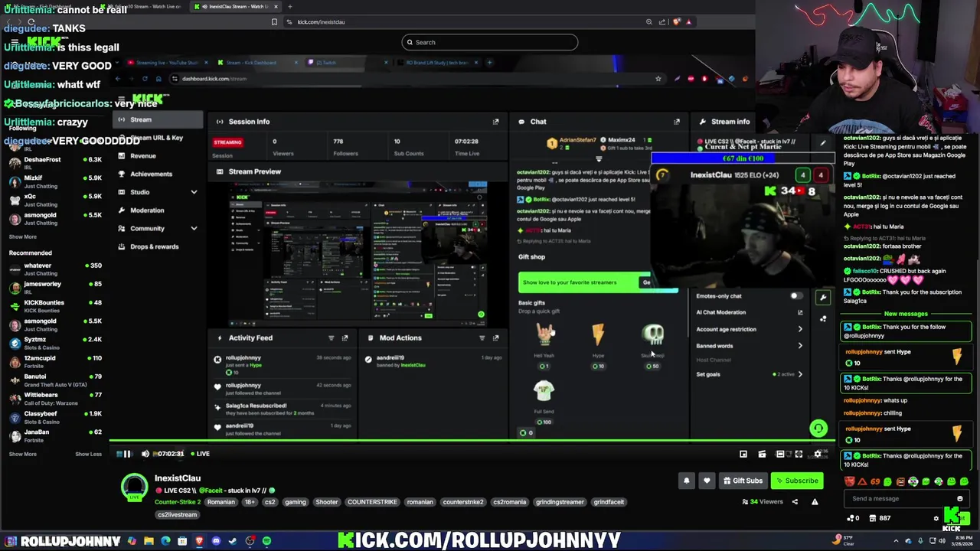Enter fullscreen on the video player
The width and height of the screenshot is (980, 551).
[799, 454]
